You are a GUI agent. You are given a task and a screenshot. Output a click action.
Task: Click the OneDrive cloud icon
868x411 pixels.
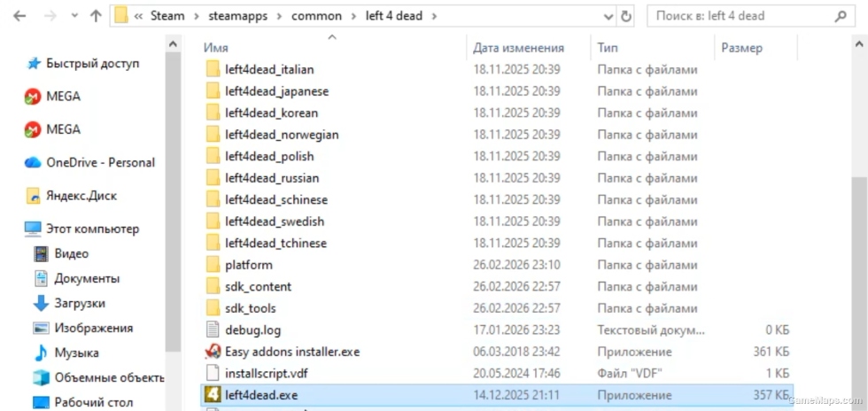[x=34, y=163]
